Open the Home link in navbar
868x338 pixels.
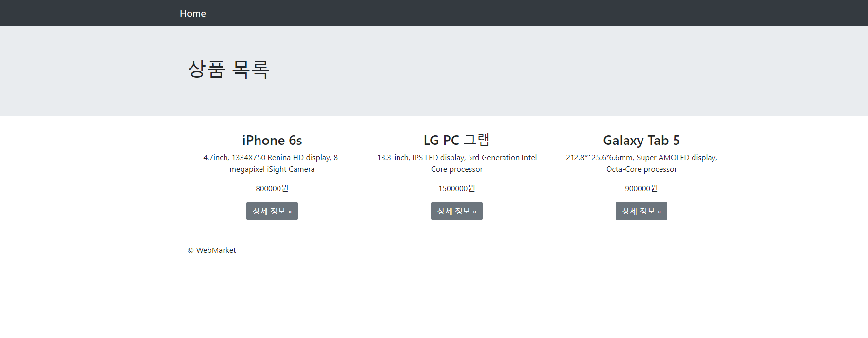click(x=193, y=13)
